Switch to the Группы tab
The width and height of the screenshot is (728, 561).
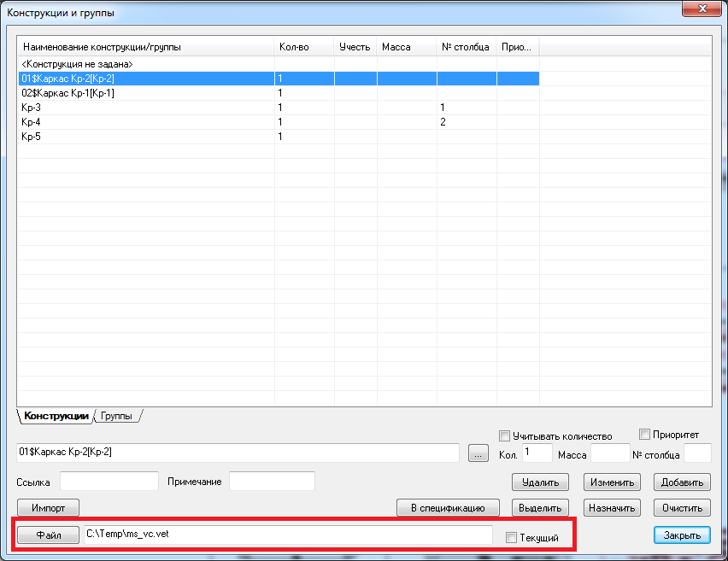(117, 416)
